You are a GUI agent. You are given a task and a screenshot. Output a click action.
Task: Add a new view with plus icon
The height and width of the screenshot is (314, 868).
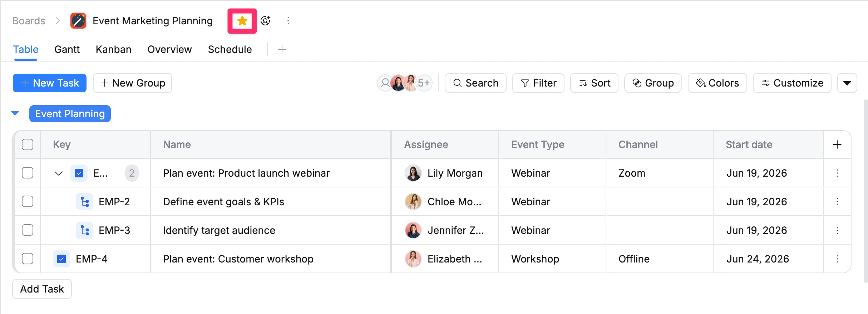click(282, 49)
